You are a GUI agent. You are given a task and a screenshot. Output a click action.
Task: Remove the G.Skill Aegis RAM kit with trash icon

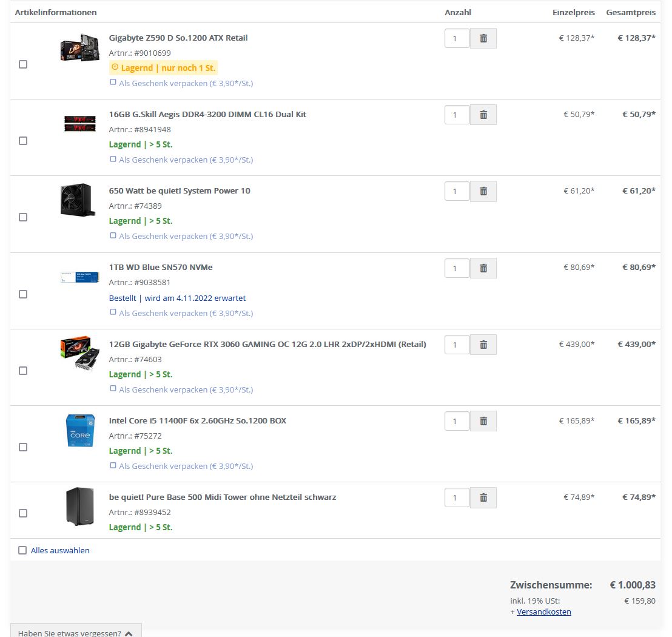483,114
